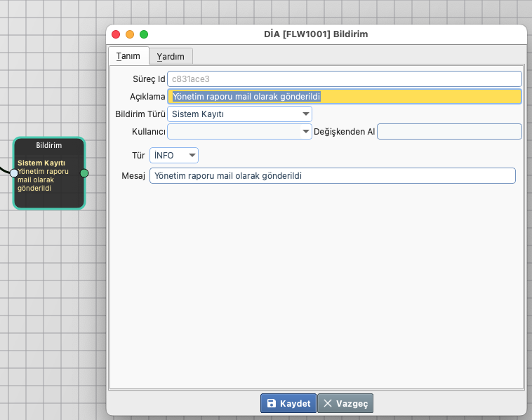The width and height of the screenshot is (532, 420).
Task: Click the Değişkenden Al input field
Action: 449,131
